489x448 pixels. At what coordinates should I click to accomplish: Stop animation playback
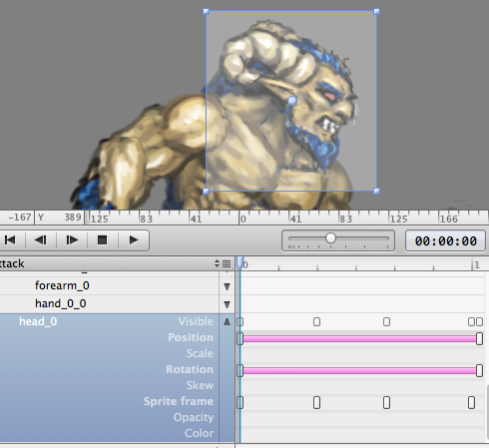103,240
